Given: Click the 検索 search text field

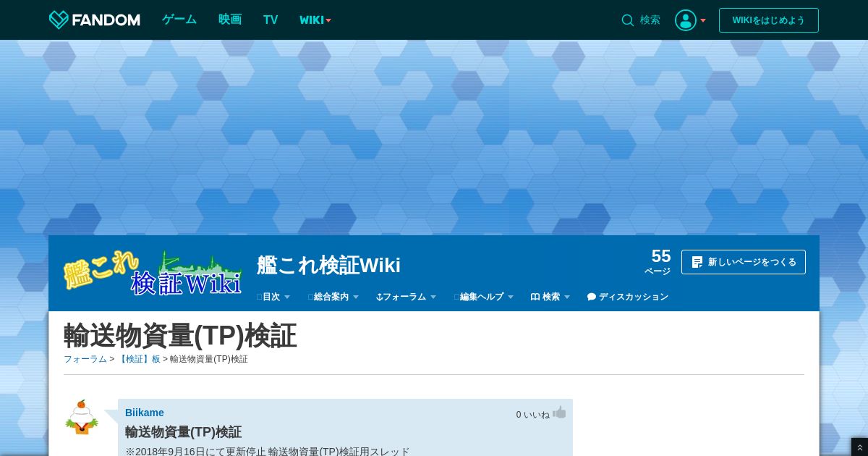Looking at the screenshot, I should pyautogui.click(x=650, y=20).
